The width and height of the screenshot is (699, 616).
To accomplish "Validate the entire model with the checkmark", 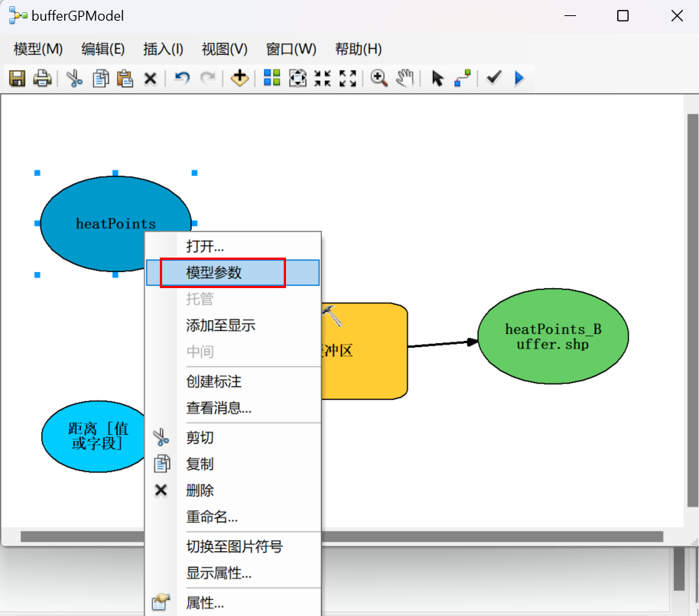I will (493, 78).
